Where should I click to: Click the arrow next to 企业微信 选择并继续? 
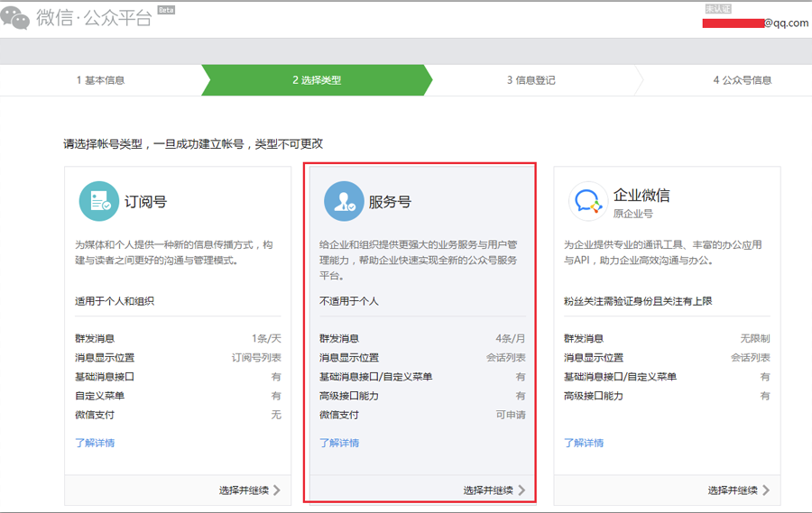point(766,490)
